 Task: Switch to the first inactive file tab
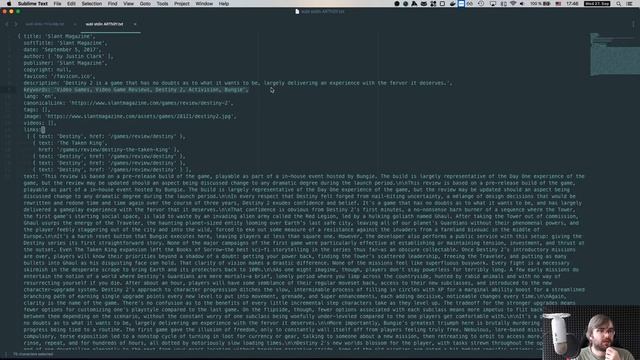45,24
